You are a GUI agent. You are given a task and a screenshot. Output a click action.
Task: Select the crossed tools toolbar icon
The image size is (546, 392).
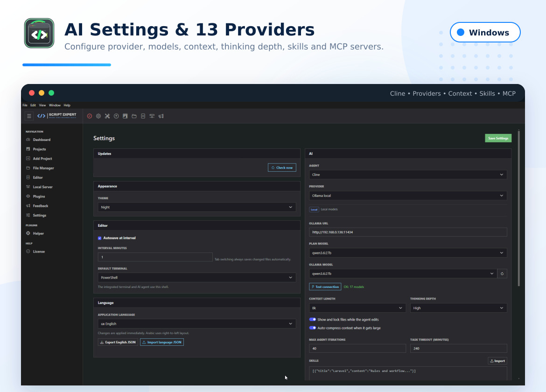click(x=107, y=116)
